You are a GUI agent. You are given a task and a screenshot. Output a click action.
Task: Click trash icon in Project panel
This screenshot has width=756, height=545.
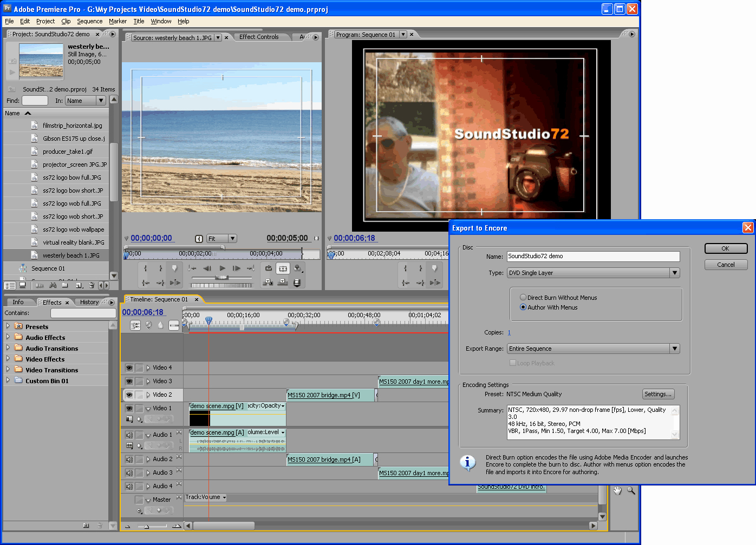click(x=92, y=285)
